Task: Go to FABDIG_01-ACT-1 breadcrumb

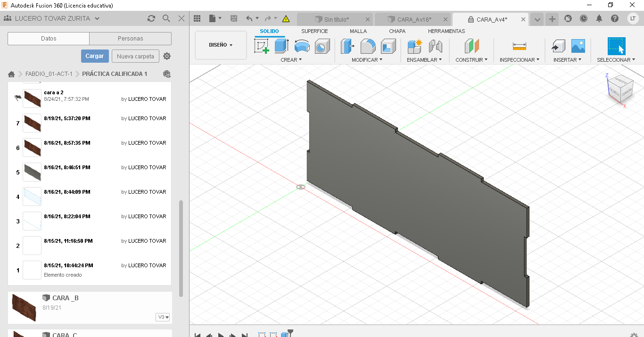Action: pyautogui.click(x=49, y=74)
